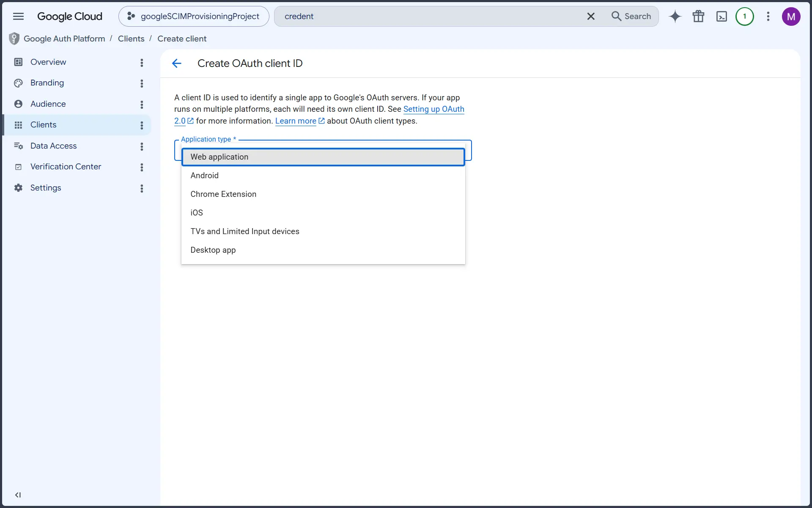Open Verification Center in the sidebar
This screenshot has height=508, width=812.
(77, 167)
